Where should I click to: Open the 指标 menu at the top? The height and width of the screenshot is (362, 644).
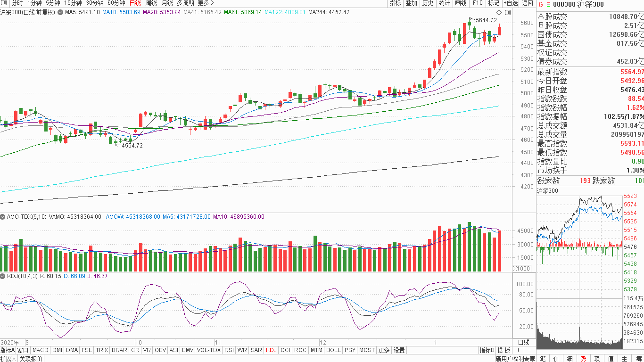395,3
